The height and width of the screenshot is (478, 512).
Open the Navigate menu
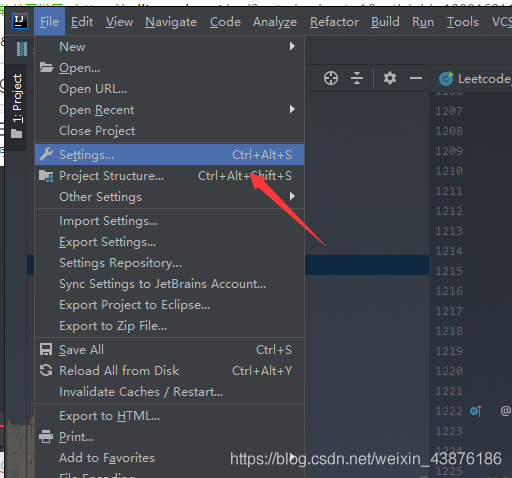pyautogui.click(x=171, y=22)
